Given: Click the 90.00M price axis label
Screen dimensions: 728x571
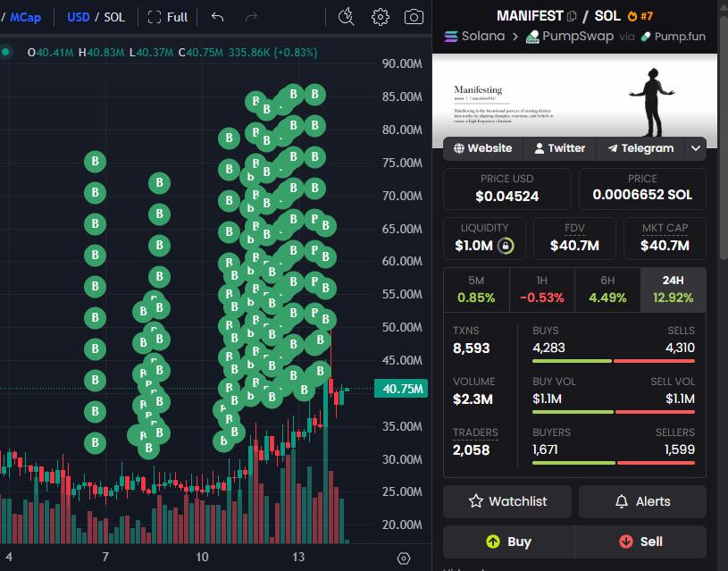Looking at the screenshot, I should point(402,63).
